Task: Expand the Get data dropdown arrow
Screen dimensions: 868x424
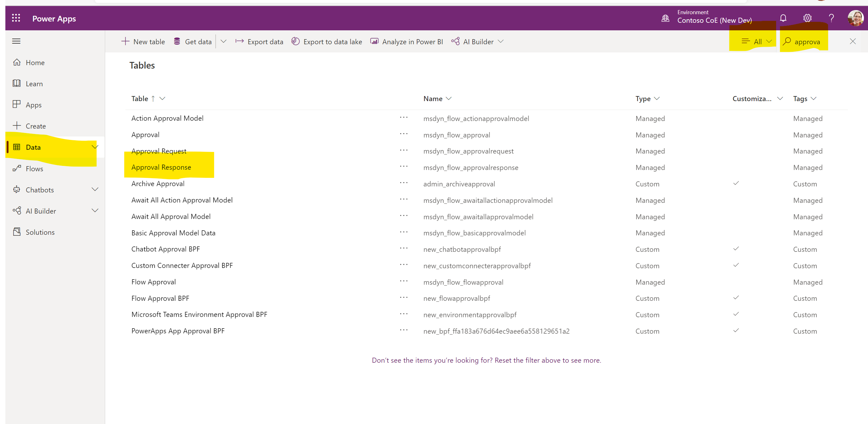Action: point(224,41)
